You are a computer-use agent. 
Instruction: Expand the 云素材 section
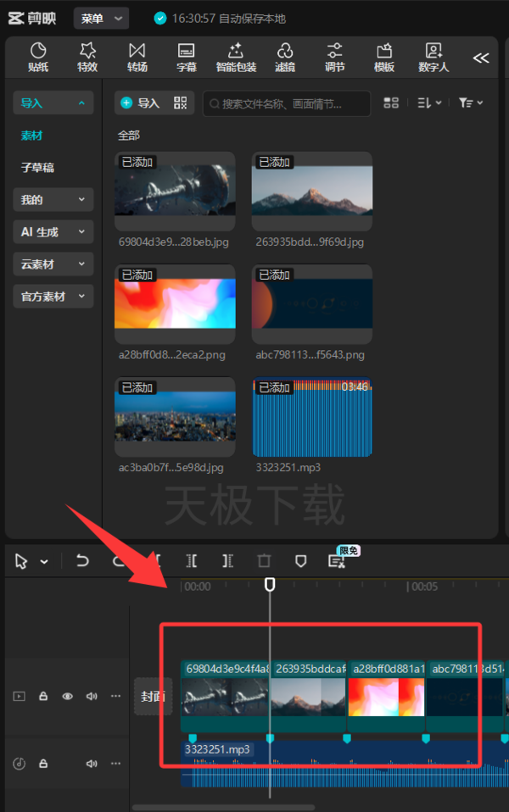coord(53,264)
